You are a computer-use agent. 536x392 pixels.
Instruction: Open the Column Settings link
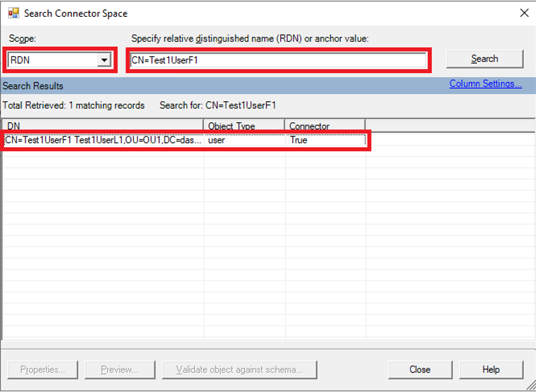486,84
